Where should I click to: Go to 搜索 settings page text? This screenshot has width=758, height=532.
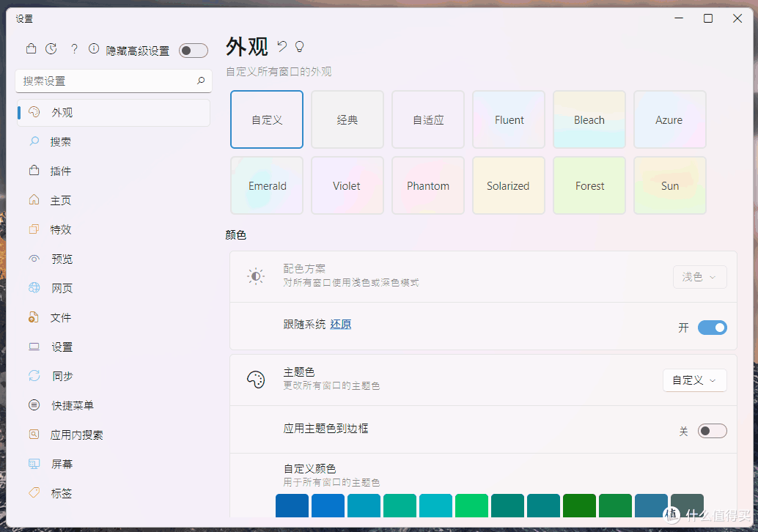(61, 142)
